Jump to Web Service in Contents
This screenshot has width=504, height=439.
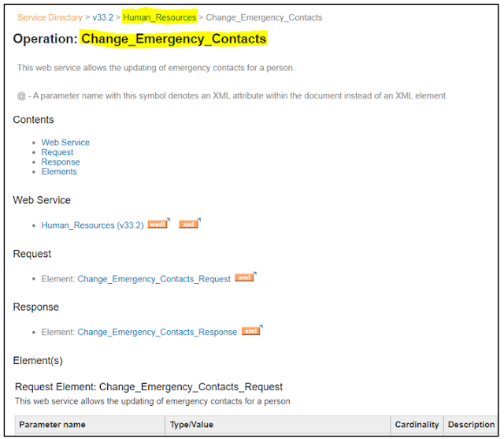65,142
